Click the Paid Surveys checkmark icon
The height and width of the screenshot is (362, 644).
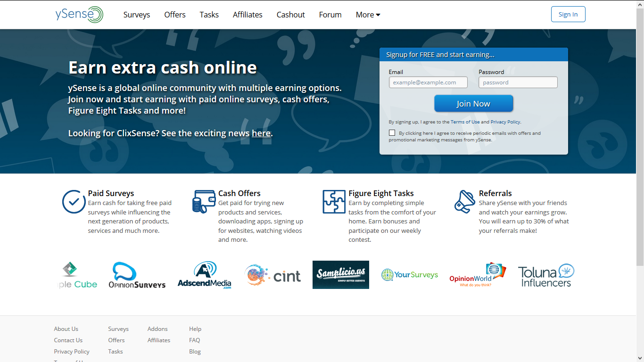coord(74,202)
